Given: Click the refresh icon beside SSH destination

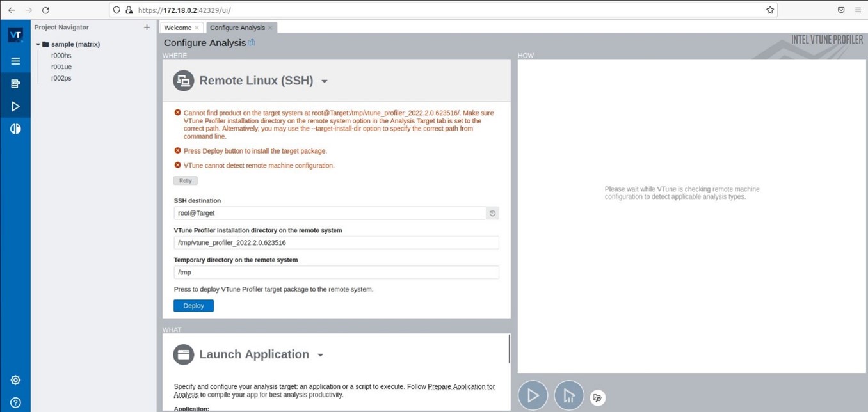Looking at the screenshot, I should pos(492,213).
